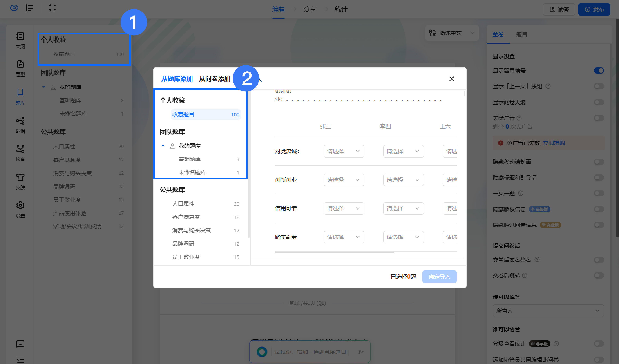Click the dialog's left list vertical scrollbar
The height and width of the screenshot is (364, 619).
[249, 165]
